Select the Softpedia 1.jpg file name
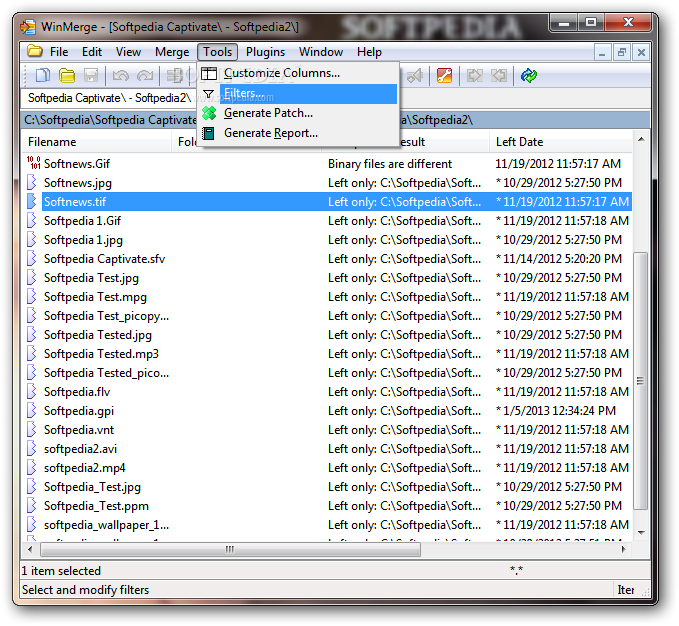679x626 pixels. 83,240
